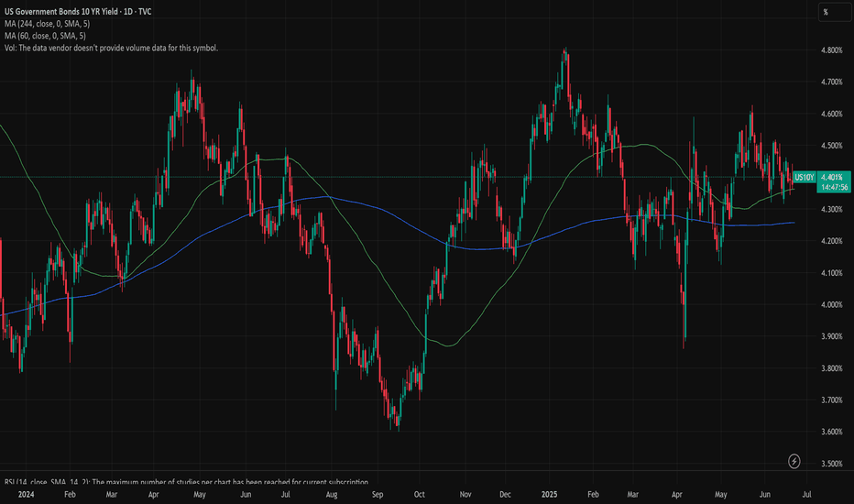Click the 3.500% price axis label
Screen dimensions: 854x504
click(832, 464)
